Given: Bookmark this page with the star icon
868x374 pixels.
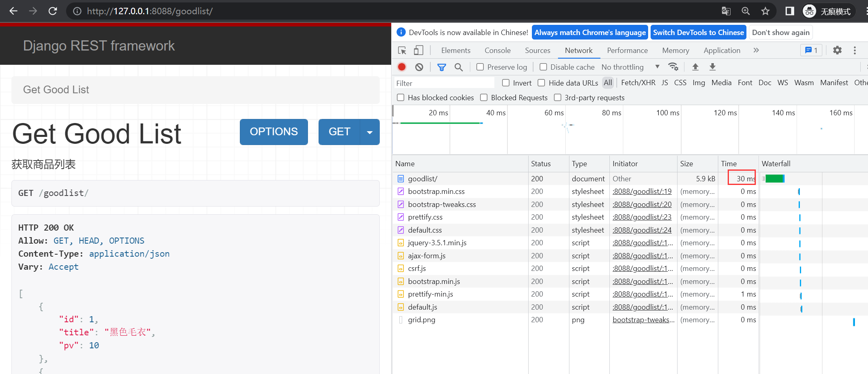Looking at the screenshot, I should (765, 11).
